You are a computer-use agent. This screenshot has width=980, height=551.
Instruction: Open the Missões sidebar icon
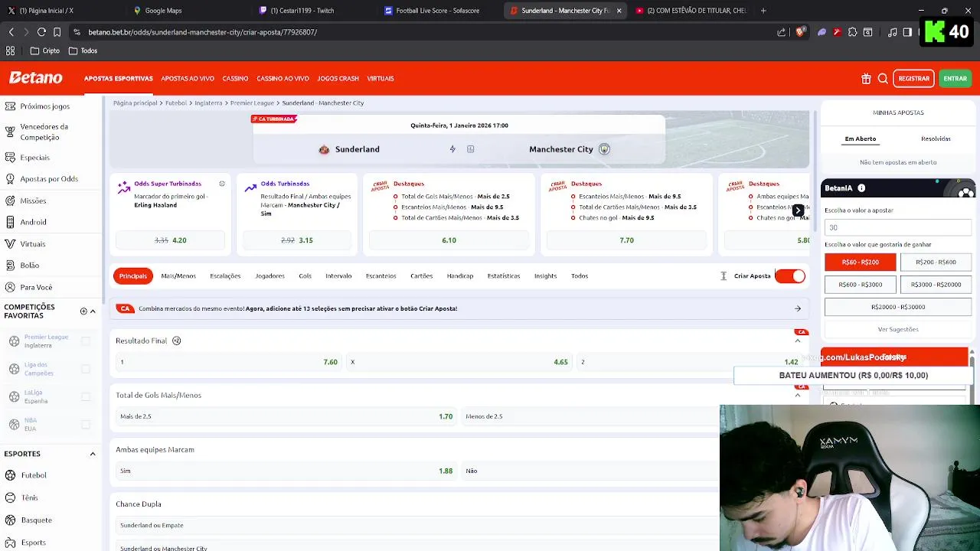10,201
